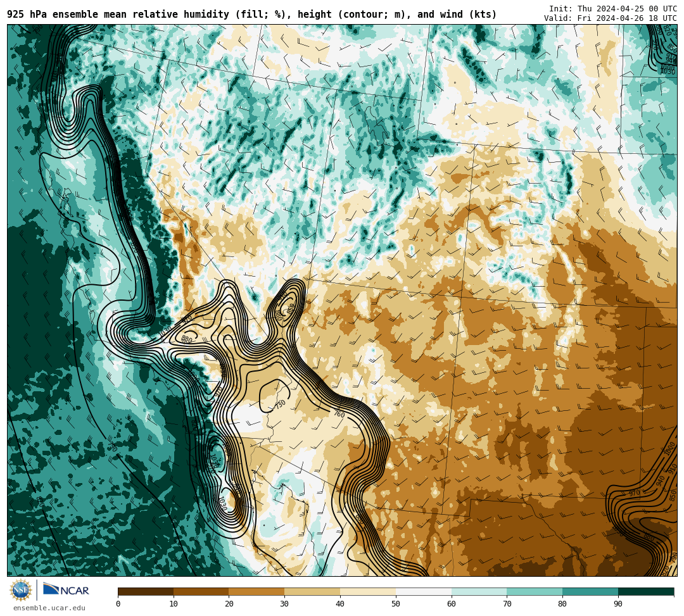Image resolution: width=684 pixels, height=616 pixels.
Task: Click the colorbar tick label '30'
Action: point(285,604)
